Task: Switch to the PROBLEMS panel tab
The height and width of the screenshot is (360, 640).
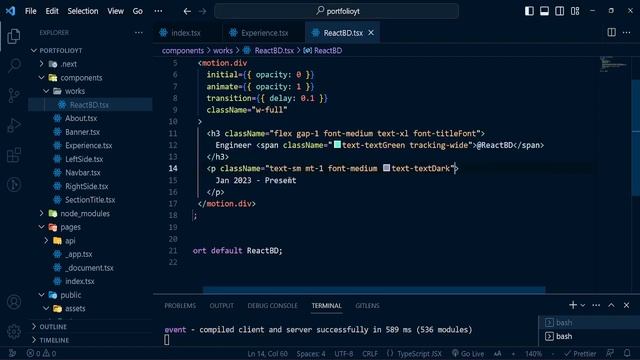Action: tap(180, 306)
